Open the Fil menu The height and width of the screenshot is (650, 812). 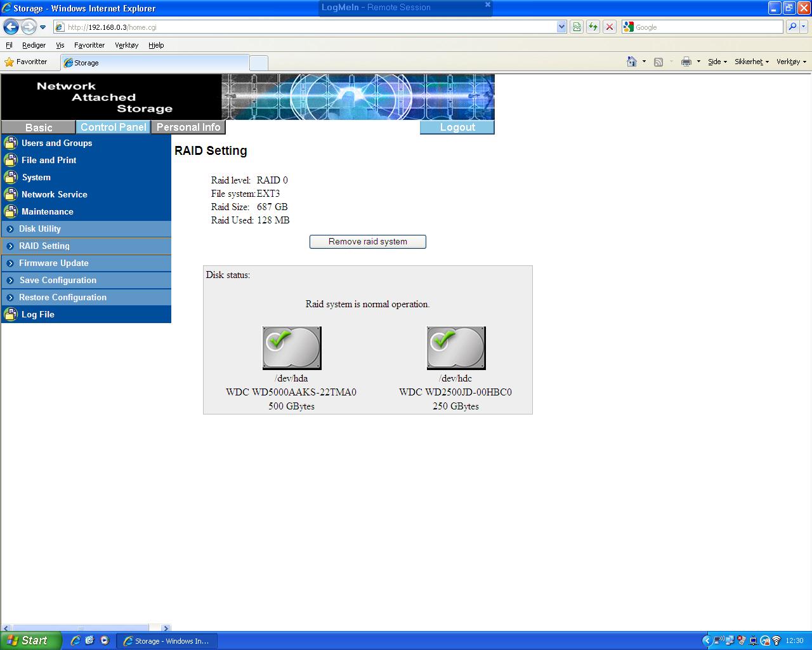(x=9, y=45)
